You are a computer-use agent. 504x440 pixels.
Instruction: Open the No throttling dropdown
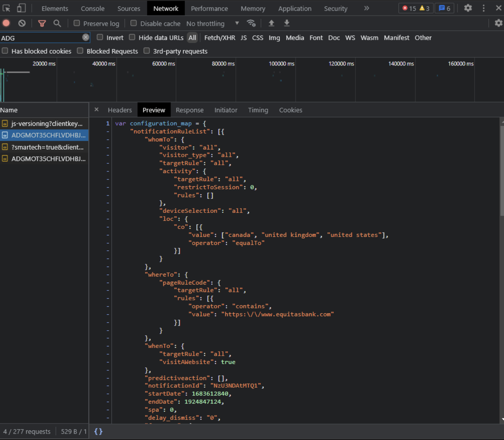[212, 24]
